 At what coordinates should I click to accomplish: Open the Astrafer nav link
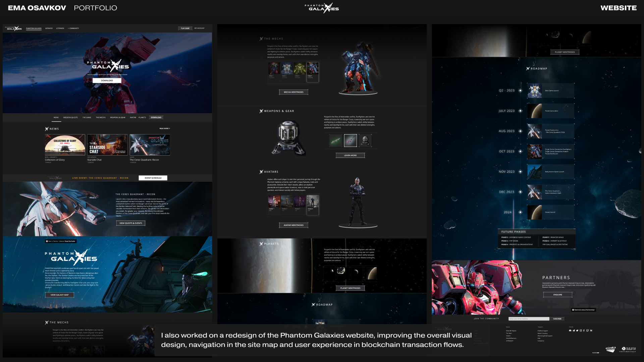pyautogui.click(x=49, y=28)
